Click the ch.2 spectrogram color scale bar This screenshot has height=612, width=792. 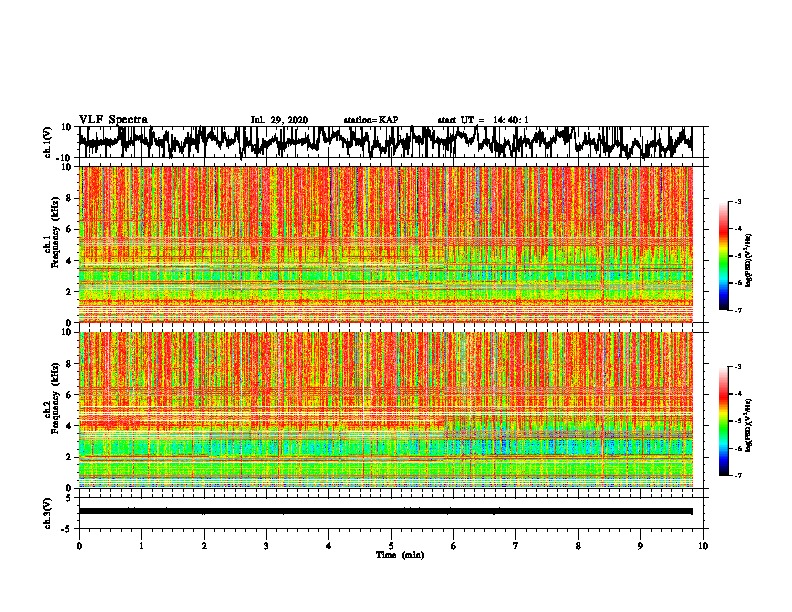click(x=724, y=421)
